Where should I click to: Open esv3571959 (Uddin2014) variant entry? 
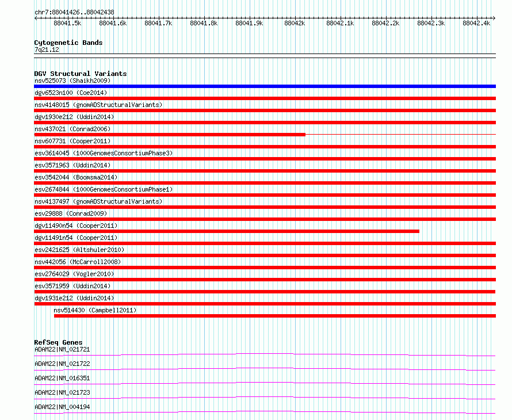(72, 286)
